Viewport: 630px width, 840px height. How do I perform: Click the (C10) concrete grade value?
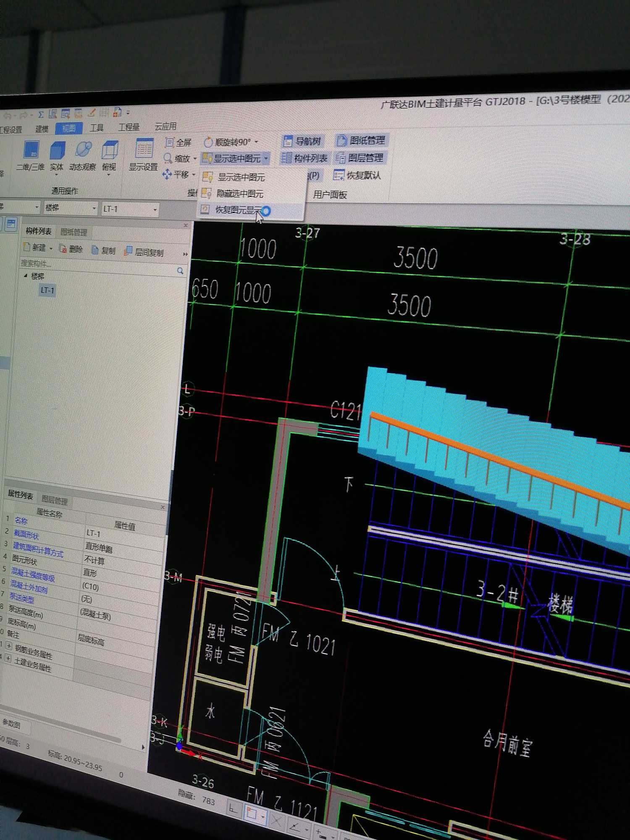pyautogui.click(x=91, y=586)
